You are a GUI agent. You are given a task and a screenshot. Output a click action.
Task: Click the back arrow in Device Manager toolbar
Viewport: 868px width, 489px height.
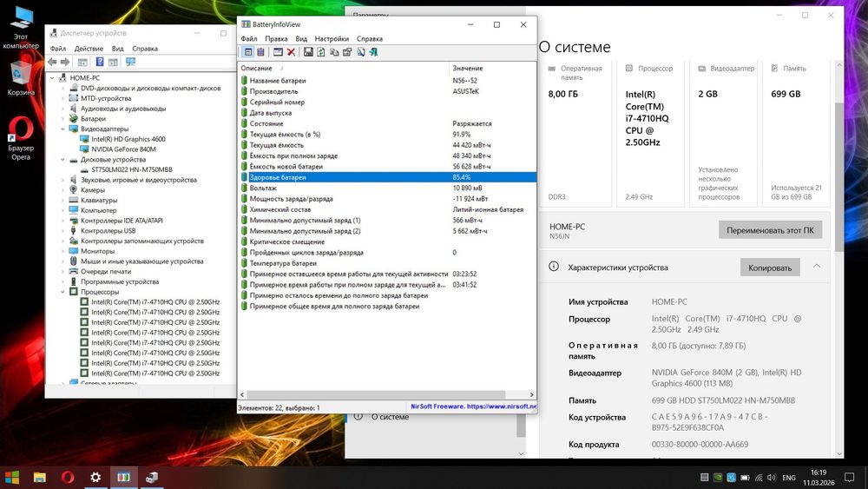[x=52, y=62]
